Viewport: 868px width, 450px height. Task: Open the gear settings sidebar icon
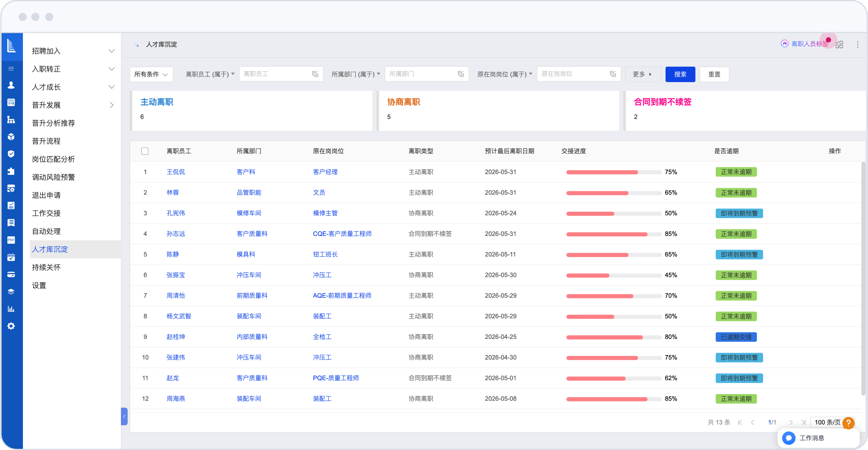[11, 326]
